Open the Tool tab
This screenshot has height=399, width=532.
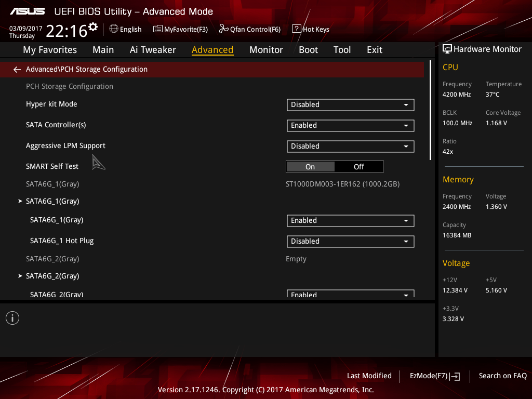point(342,50)
